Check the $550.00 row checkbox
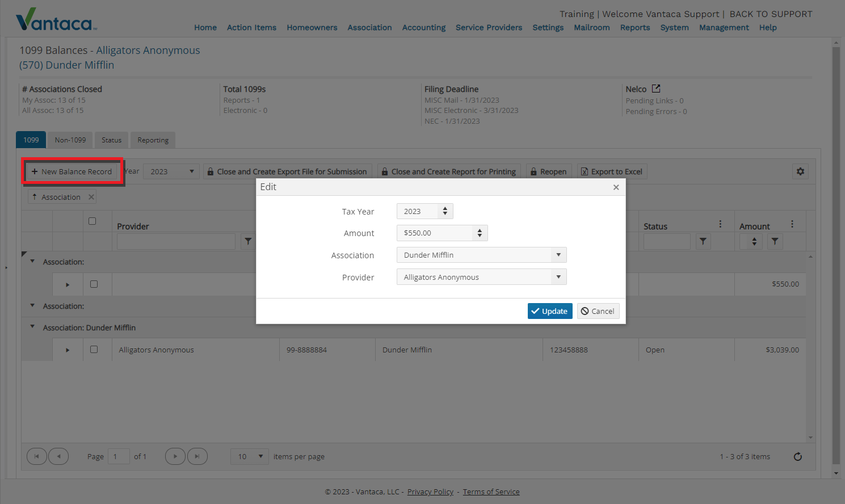This screenshot has width=845, height=504. tap(94, 284)
